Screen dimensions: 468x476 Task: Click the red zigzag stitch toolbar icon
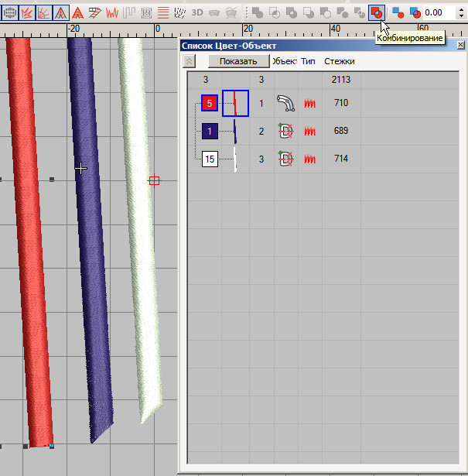(113, 12)
